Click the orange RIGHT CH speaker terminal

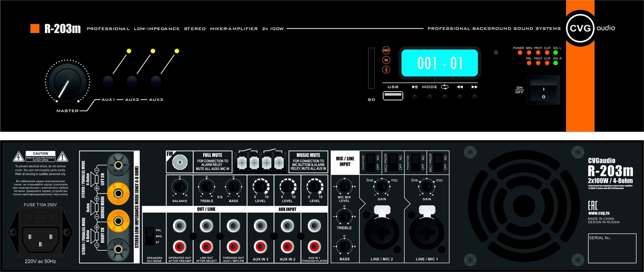tap(118, 221)
